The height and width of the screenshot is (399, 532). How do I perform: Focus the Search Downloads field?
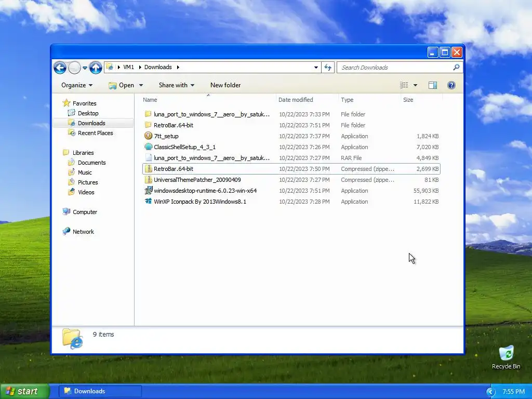400,67
